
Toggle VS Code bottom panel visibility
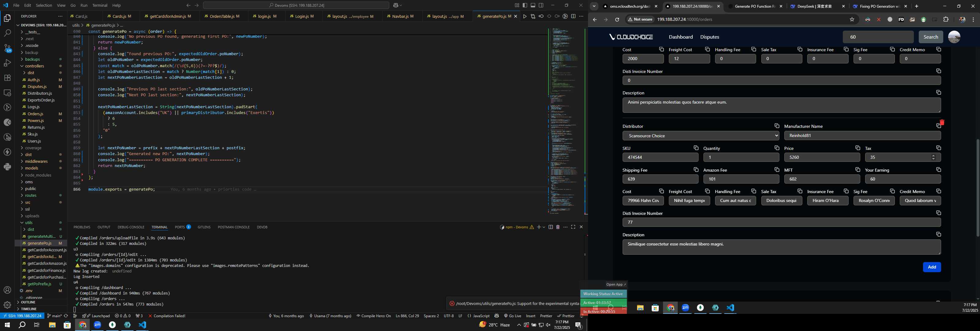533,5
